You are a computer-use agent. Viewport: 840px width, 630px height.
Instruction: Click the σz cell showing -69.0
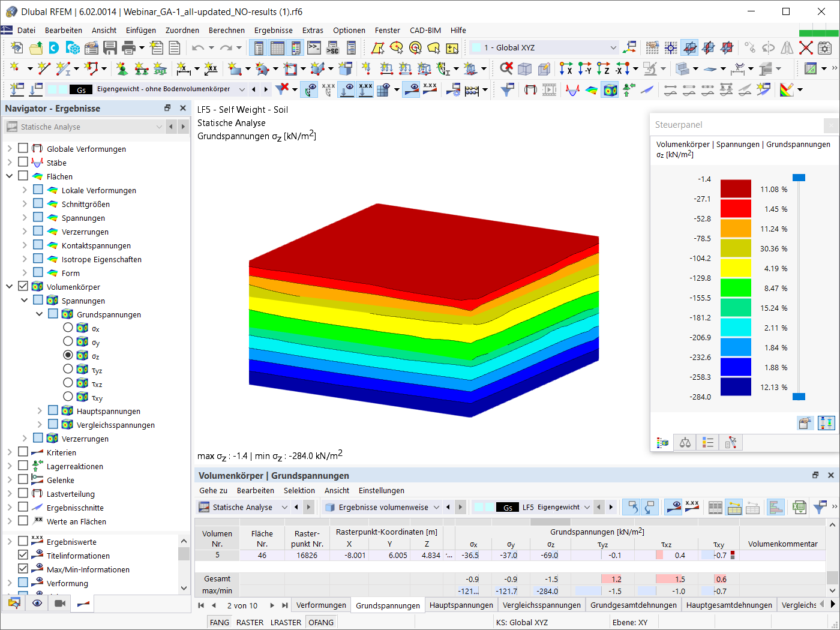tap(550, 556)
